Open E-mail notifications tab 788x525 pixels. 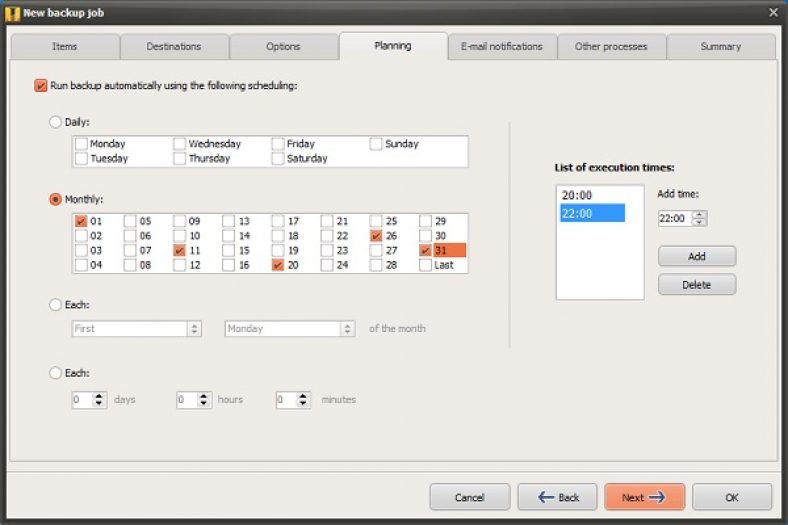coord(502,47)
